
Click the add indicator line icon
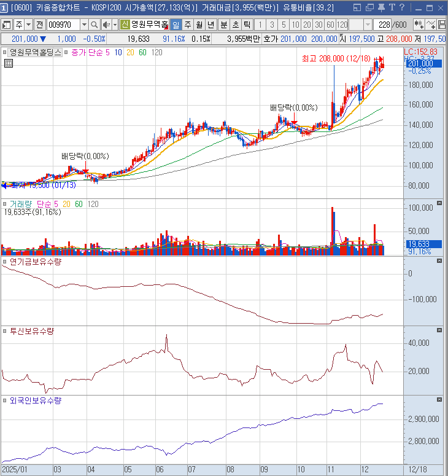[x=432, y=25]
